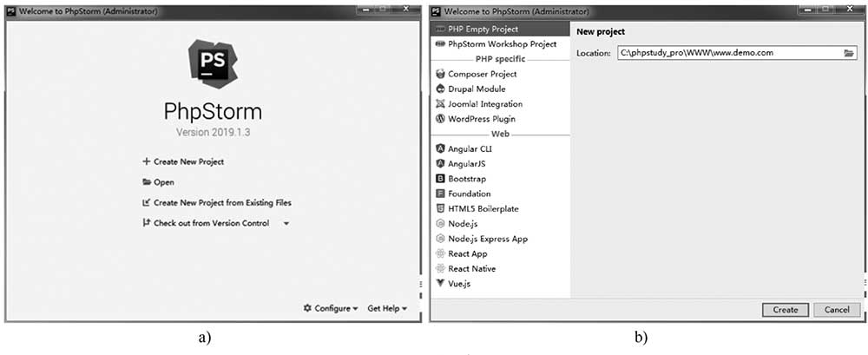The height and width of the screenshot is (355, 868).
Task: Open the Get Help dropdown menu
Action: 387,308
